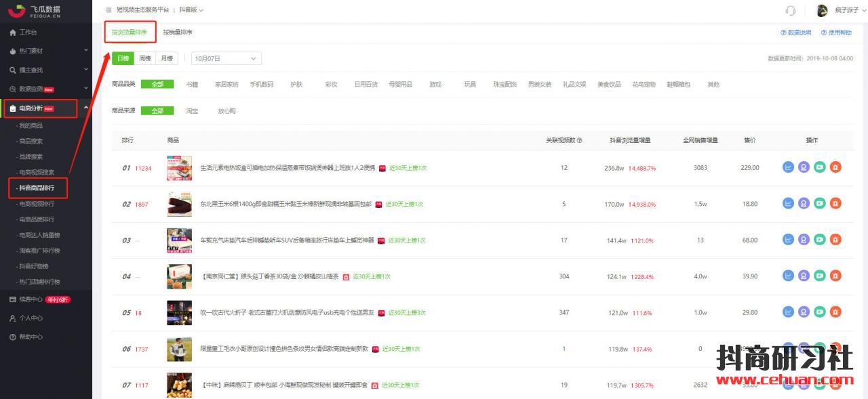868x399 pixels.
Task: Click the sidebar collapse hamburger icon
Action: tap(108, 10)
